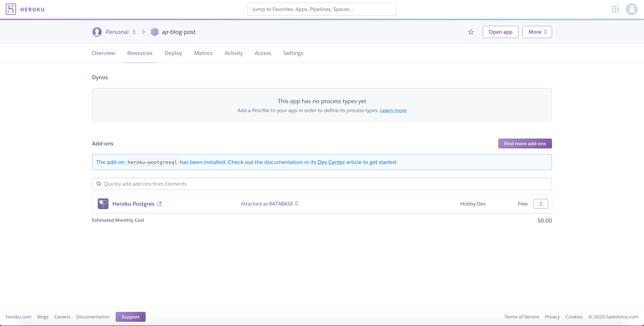Open the Dev Center article link

click(x=331, y=162)
